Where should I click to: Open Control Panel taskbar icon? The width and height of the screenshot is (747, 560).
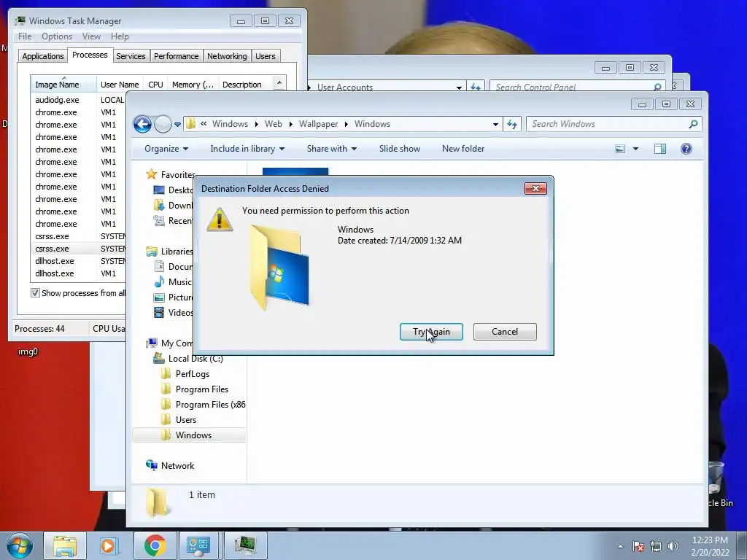click(x=198, y=545)
